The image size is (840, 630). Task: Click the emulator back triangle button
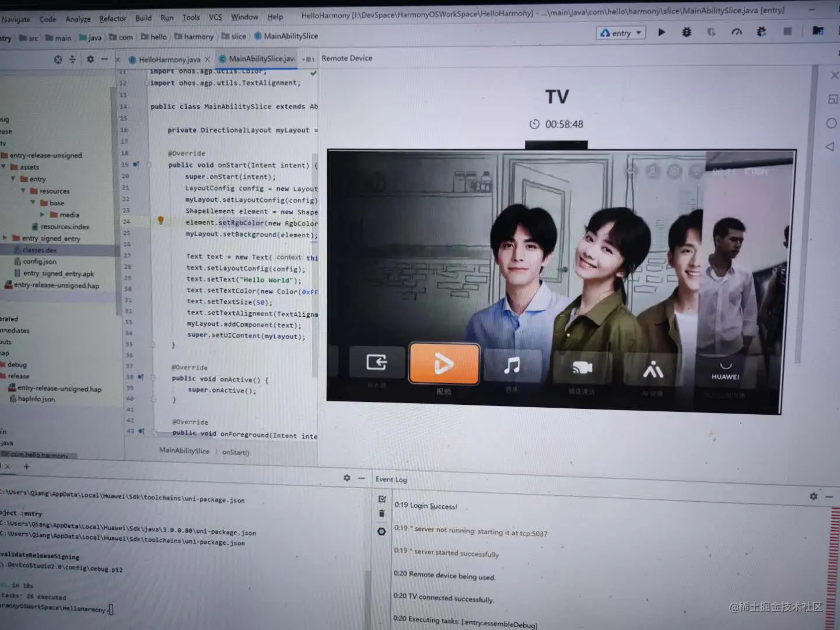click(829, 146)
